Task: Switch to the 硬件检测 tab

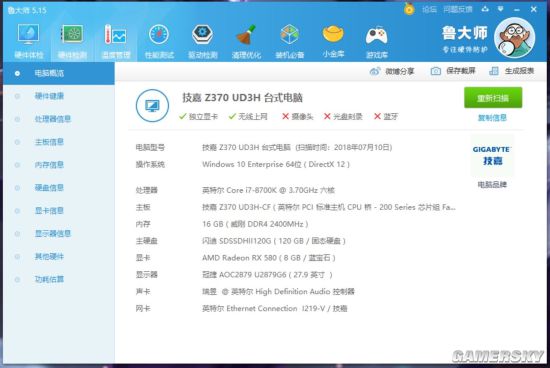Action: (x=72, y=41)
